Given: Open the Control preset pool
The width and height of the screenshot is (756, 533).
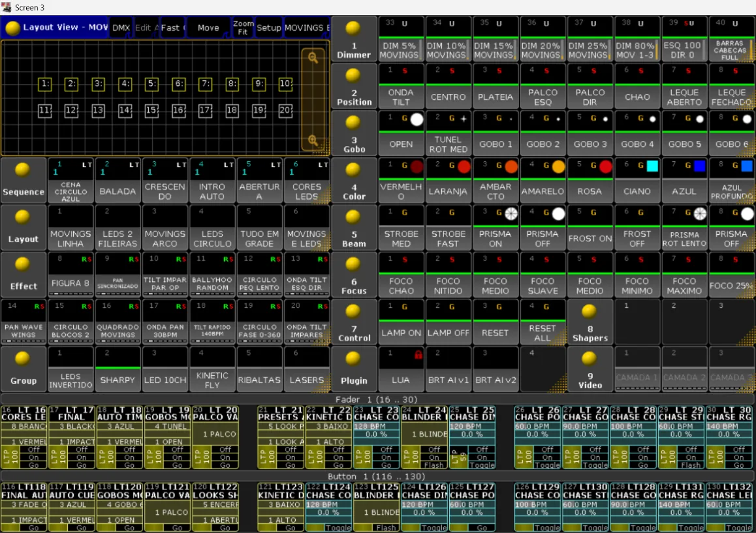Looking at the screenshot, I should (x=354, y=322).
